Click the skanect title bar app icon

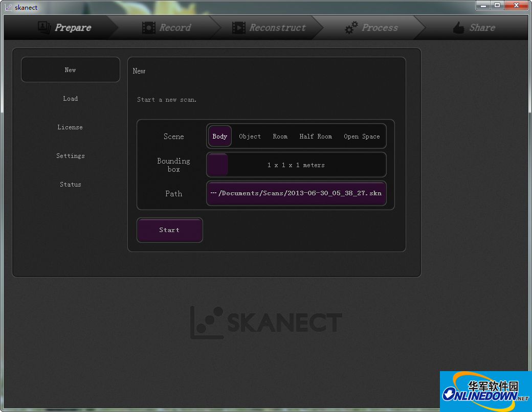(8, 8)
